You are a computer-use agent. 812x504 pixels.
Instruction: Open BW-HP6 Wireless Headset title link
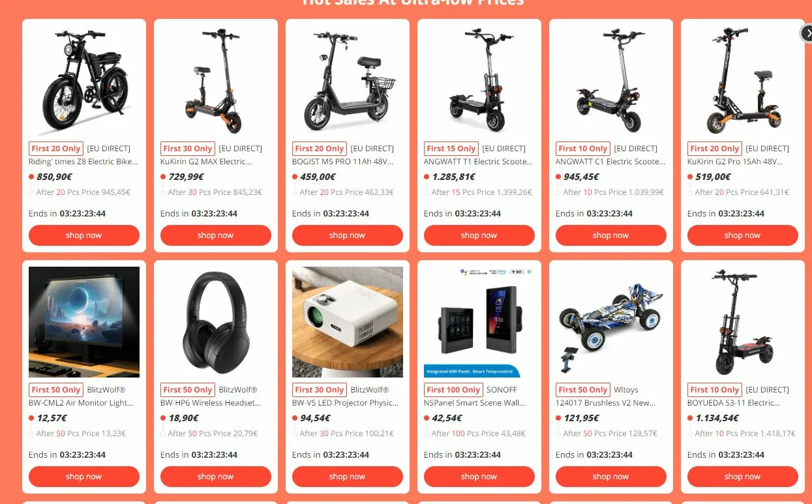point(211,403)
